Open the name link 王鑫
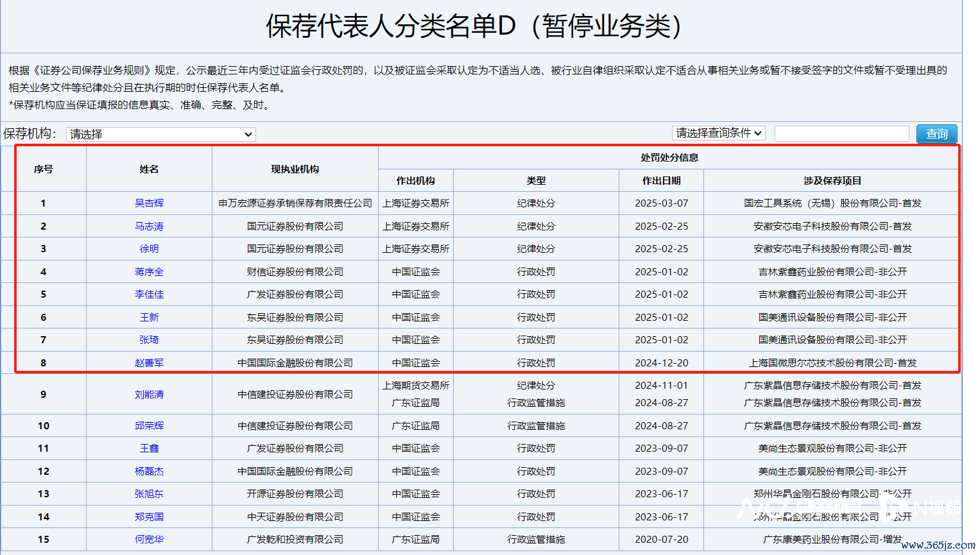Screen dimensions: 980x555 point(149,448)
